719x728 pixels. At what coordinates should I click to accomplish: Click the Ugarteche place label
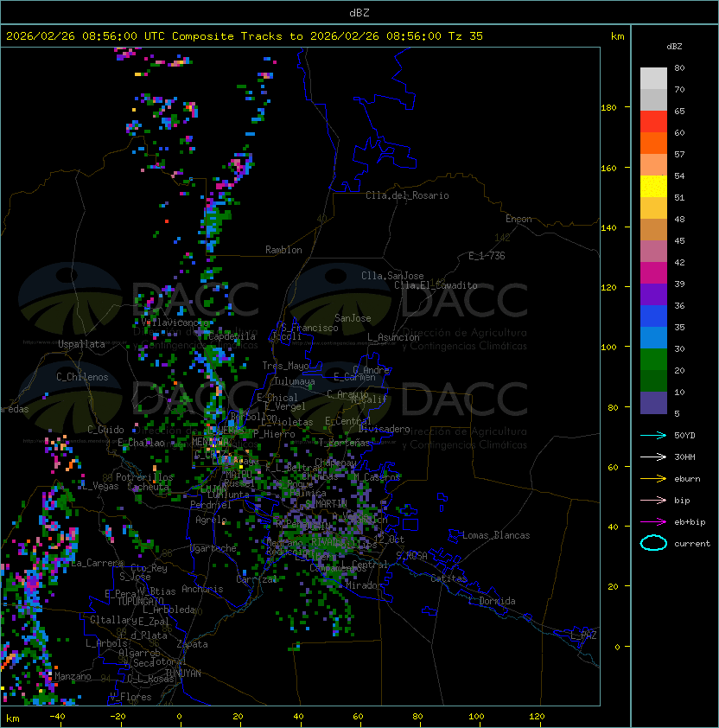(x=213, y=548)
